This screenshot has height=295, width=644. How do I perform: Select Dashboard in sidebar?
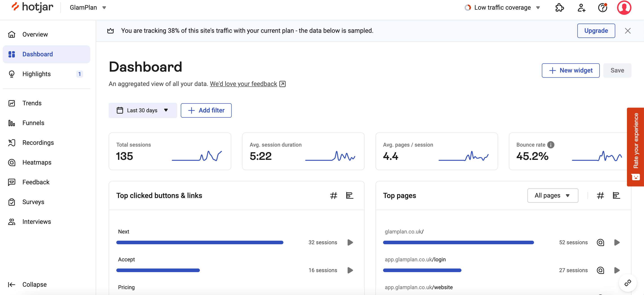click(x=46, y=54)
